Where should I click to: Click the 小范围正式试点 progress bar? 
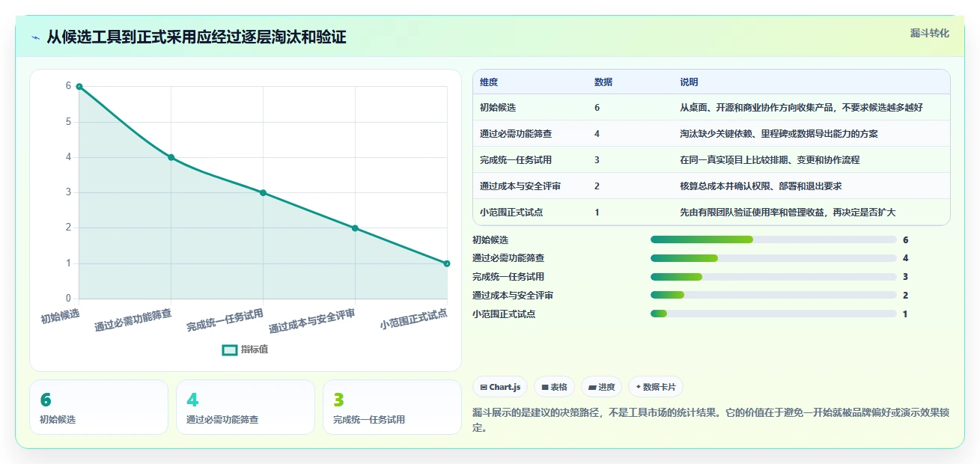click(773, 314)
